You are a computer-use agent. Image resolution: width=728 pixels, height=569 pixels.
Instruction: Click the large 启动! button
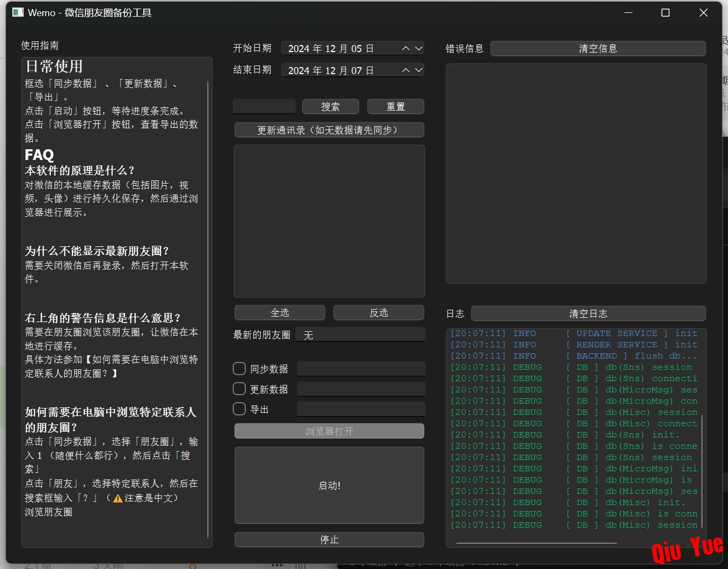pos(329,485)
